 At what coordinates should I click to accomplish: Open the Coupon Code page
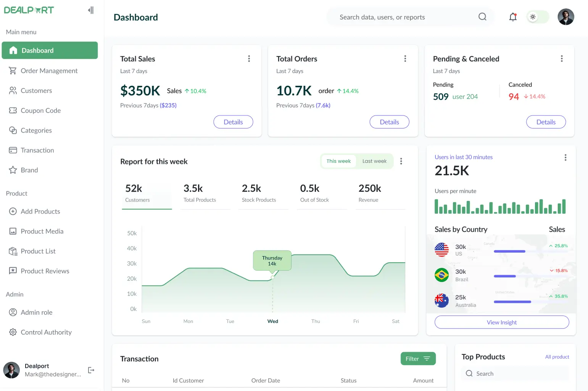(x=41, y=110)
